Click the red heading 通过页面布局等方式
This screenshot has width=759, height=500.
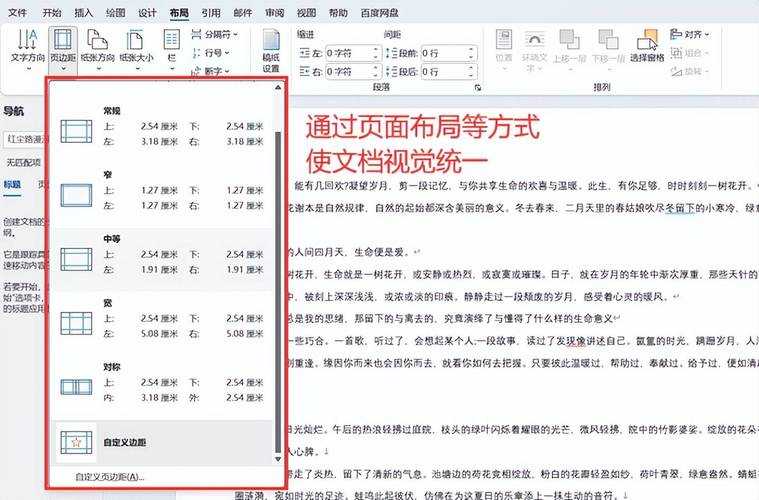pos(422,127)
